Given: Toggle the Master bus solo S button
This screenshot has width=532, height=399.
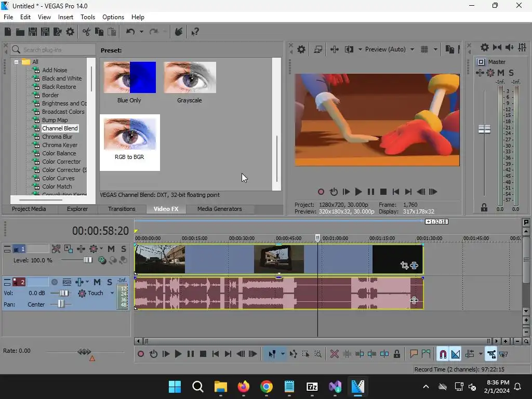Looking at the screenshot, I should pos(511,73).
